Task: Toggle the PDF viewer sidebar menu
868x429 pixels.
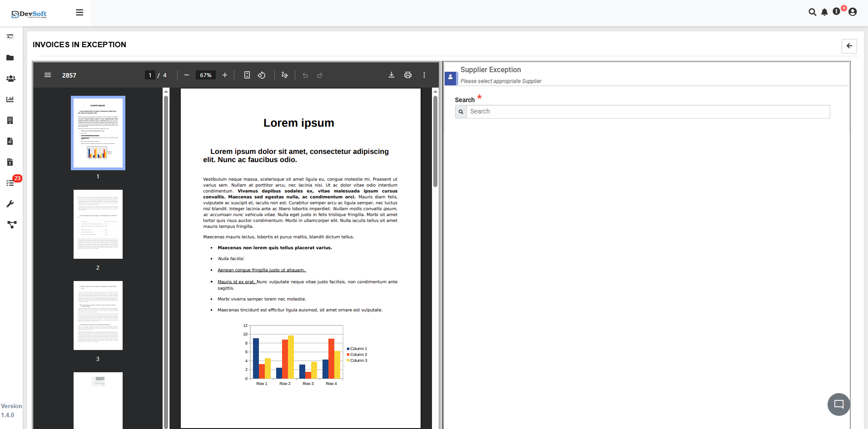Action: (48, 75)
